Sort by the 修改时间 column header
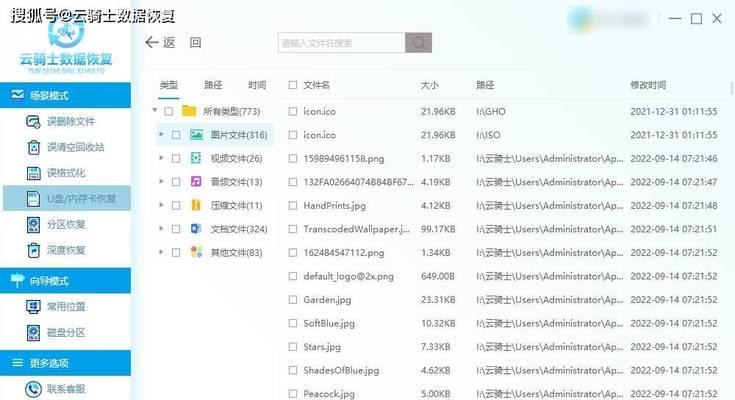This screenshot has width=735, height=400. click(x=648, y=85)
